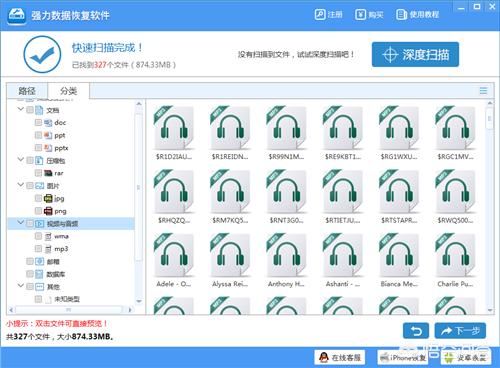
Task: Click the 图片 pictures category icon
Action: (39, 186)
